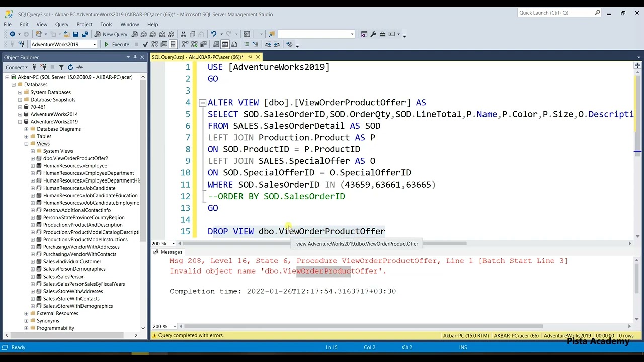Toggle Include Live Query Statistics icon
This screenshot has width=644, height=362.
(x=194, y=44)
